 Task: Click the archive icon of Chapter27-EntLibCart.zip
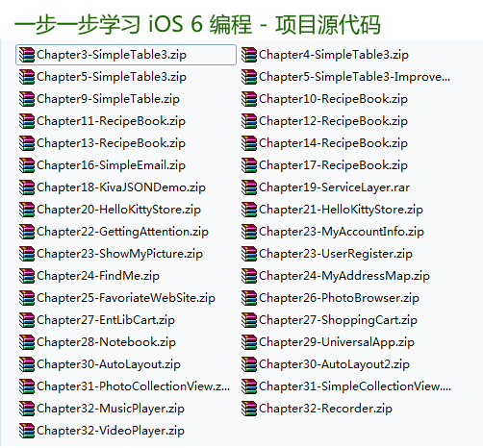coord(27,320)
